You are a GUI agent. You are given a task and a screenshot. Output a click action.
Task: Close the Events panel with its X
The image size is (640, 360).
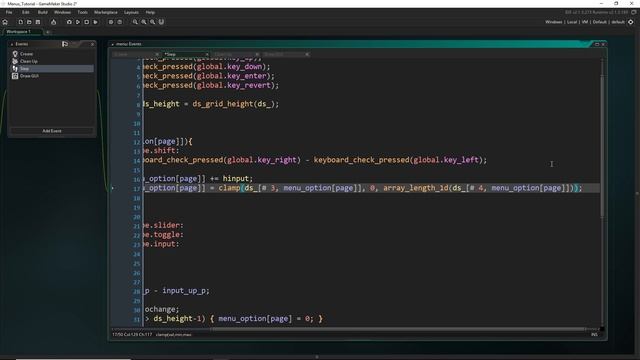coord(93,44)
